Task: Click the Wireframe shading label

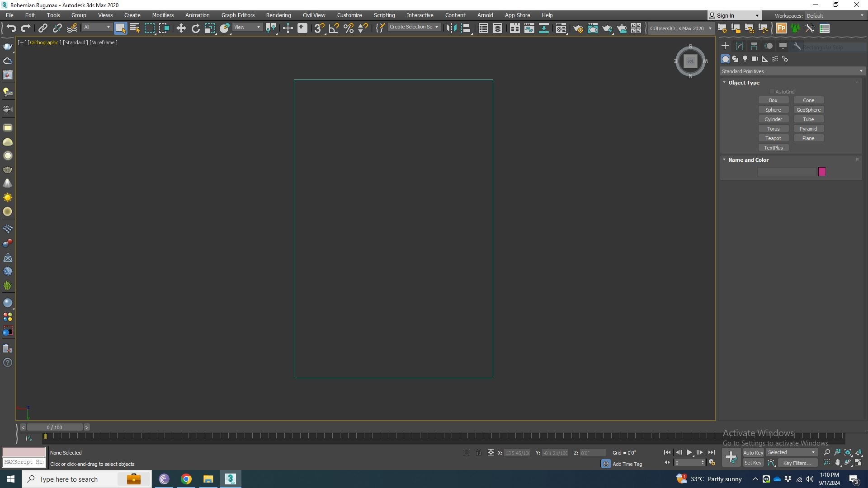Action: click(x=104, y=42)
